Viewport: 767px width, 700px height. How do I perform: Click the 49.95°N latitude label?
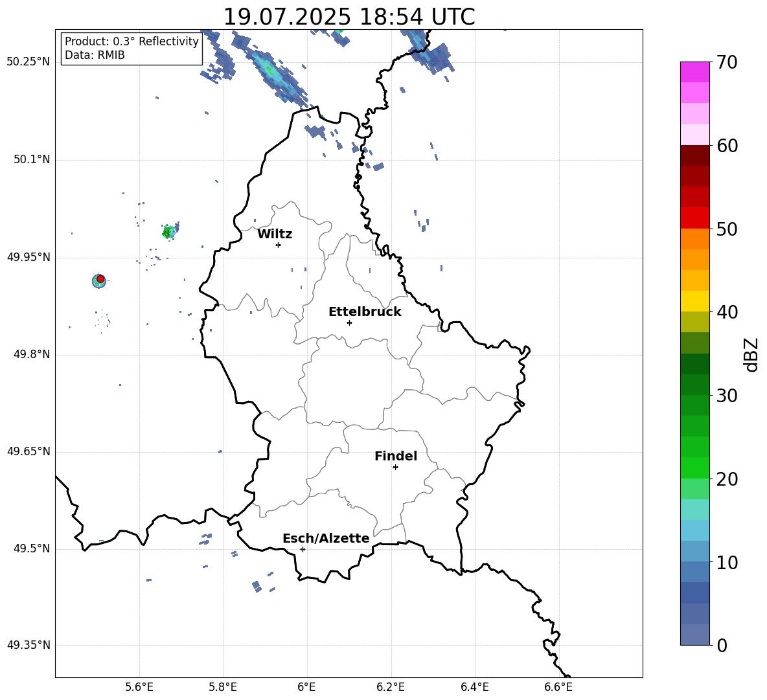(x=29, y=257)
